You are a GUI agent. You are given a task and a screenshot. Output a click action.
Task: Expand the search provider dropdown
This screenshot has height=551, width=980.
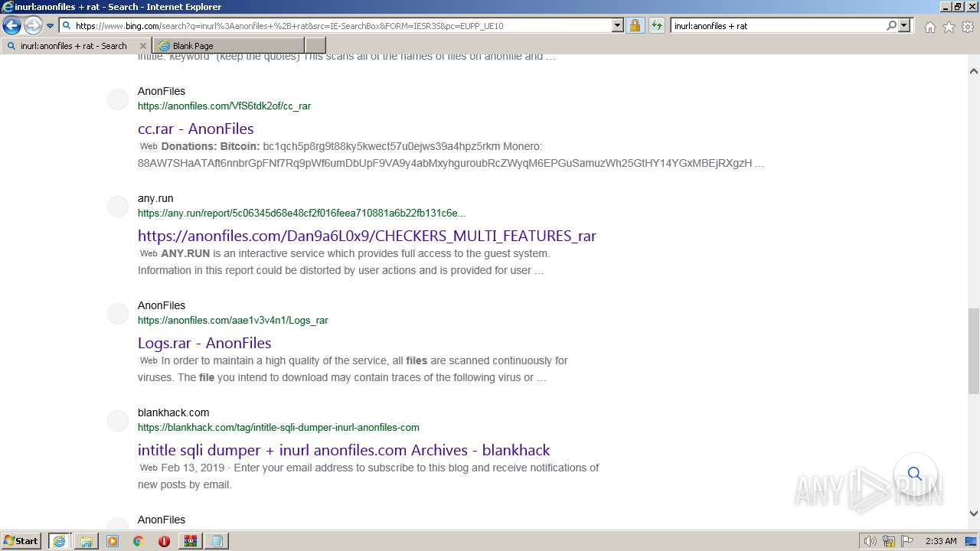tap(904, 25)
